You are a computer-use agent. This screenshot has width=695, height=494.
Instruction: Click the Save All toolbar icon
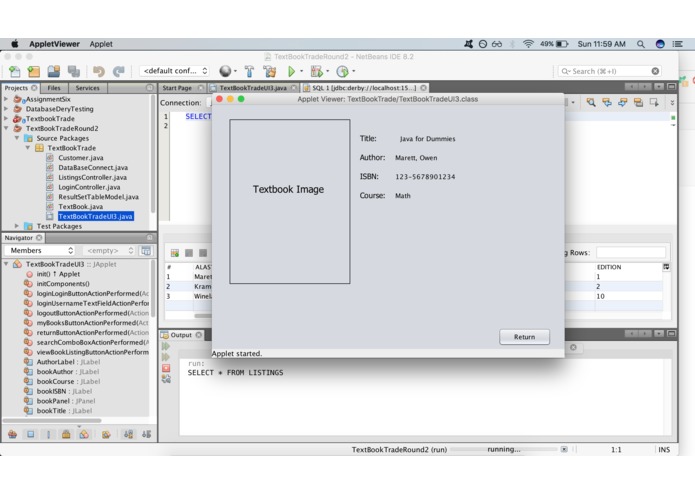74,71
